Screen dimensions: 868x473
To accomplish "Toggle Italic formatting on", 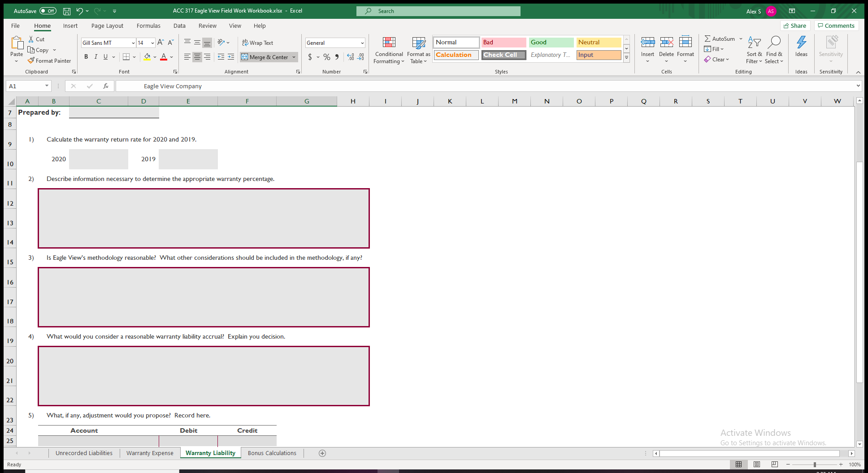I will tap(95, 57).
